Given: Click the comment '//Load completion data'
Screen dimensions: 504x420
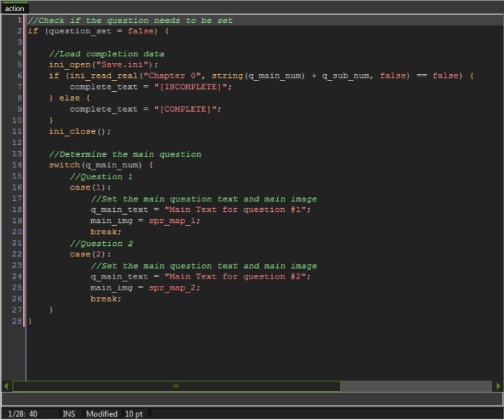Looking at the screenshot, I should [x=107, y=54].
